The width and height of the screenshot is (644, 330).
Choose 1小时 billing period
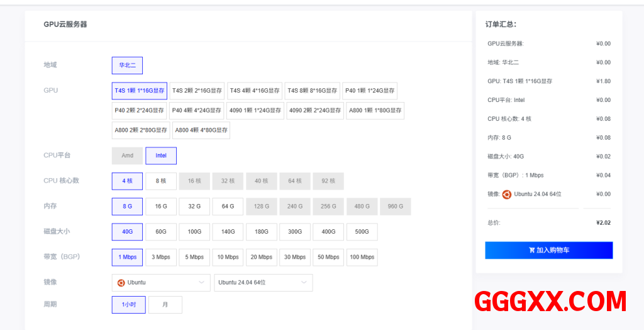click(x=128, y=305)
